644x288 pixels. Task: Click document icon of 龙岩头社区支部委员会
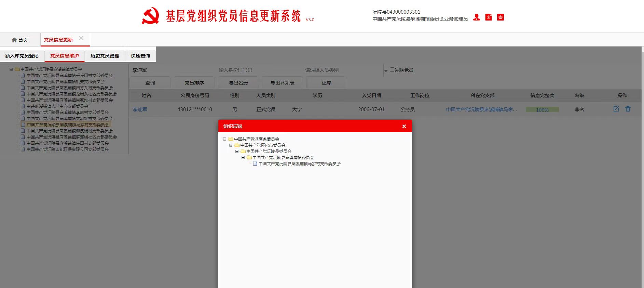tap(23, 94)
